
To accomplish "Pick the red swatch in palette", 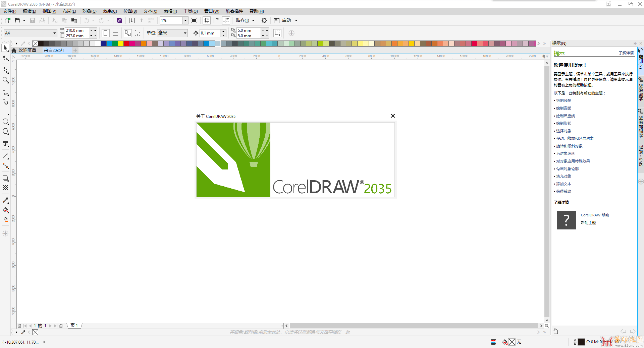I will click(126, 44).
